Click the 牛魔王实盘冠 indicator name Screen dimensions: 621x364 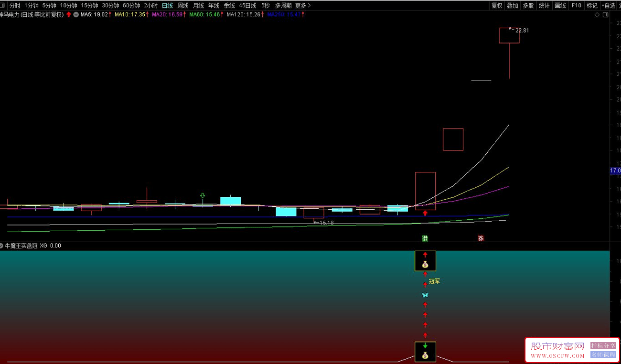pos(21,246)
